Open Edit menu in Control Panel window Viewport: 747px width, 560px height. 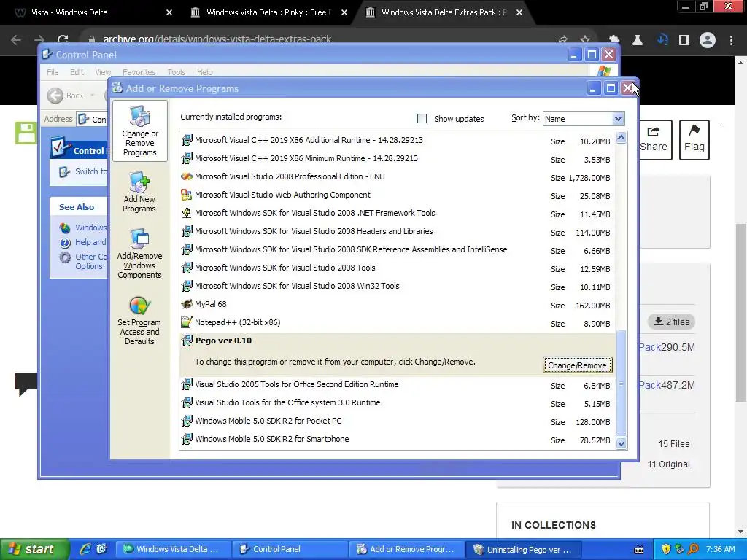[77, 72]
